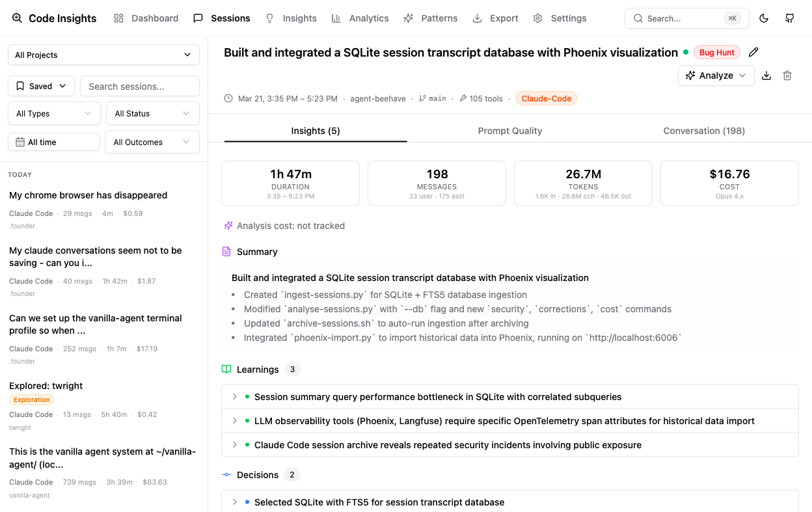Click the TODAY section label
The height and width of the screenshot is (512, 812).
(20, 174)
